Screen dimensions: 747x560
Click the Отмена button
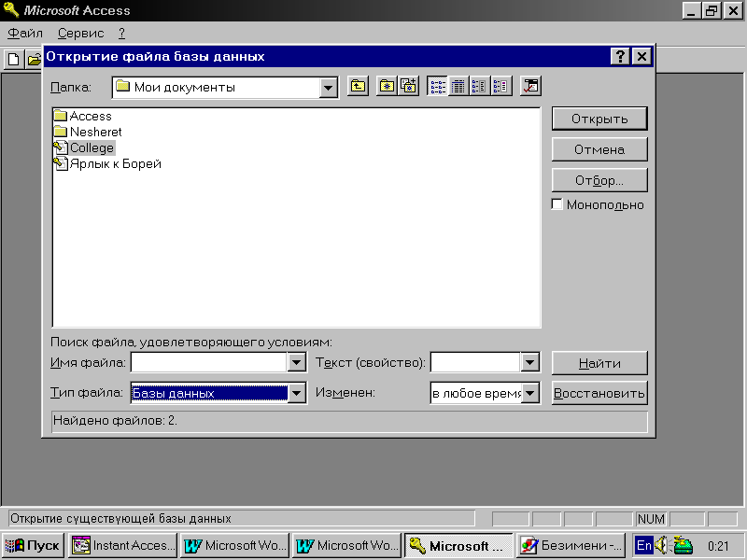tap(599, 149)
